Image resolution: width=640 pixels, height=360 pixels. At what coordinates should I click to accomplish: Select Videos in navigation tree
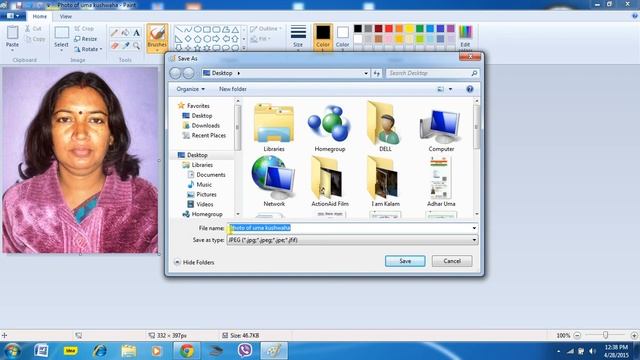click(x=200, y=204)
